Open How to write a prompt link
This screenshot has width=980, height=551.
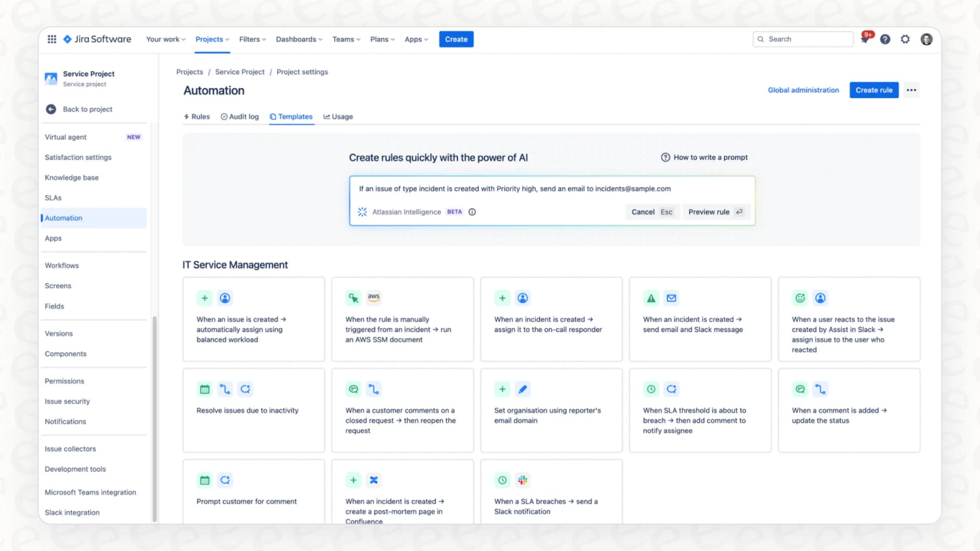704,157
